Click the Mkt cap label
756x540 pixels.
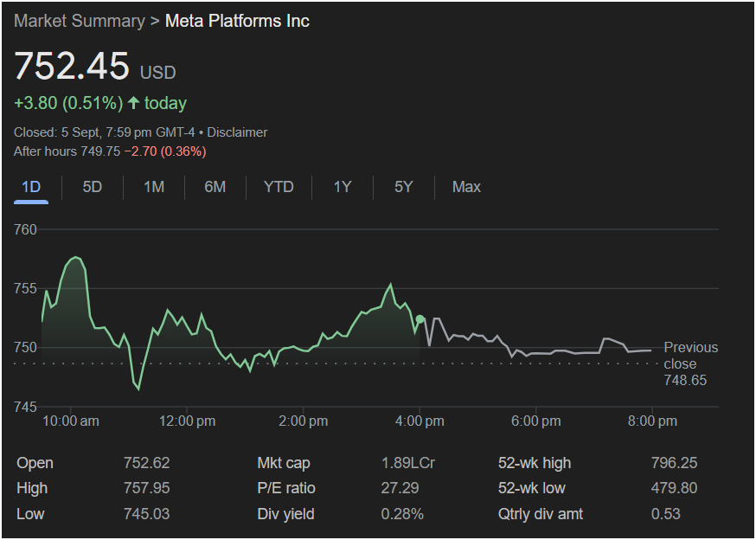point(284,463)
